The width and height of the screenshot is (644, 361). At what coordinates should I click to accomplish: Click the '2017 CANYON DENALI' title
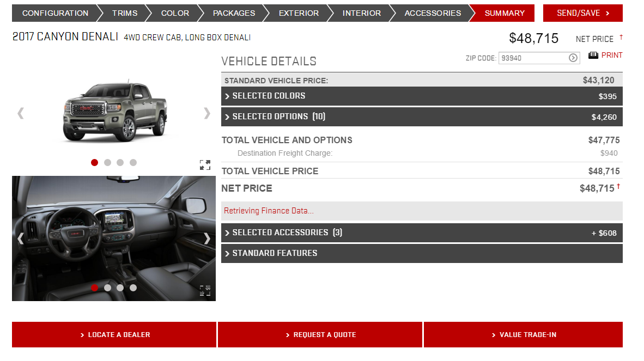coord(65,36)
